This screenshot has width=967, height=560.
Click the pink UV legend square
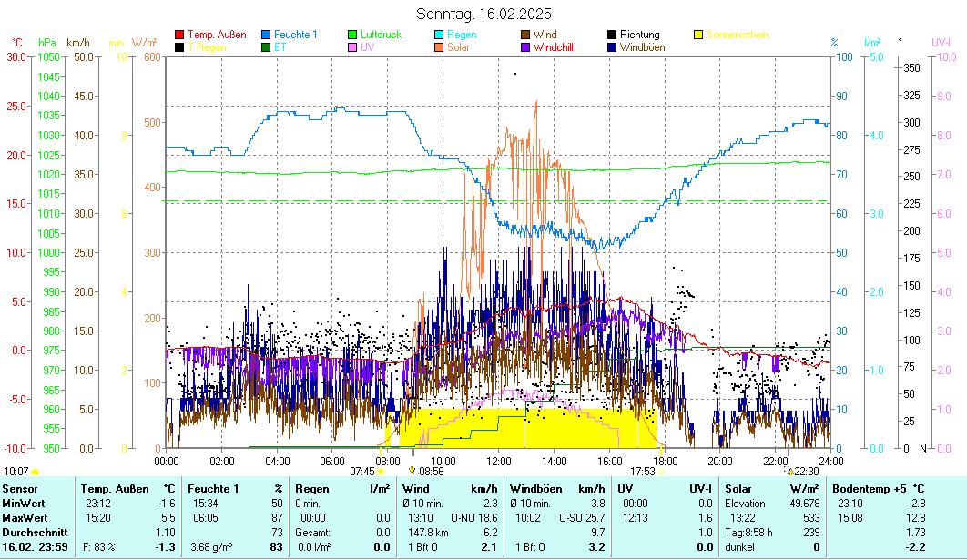pyautogui.click(x=352, y=47)
